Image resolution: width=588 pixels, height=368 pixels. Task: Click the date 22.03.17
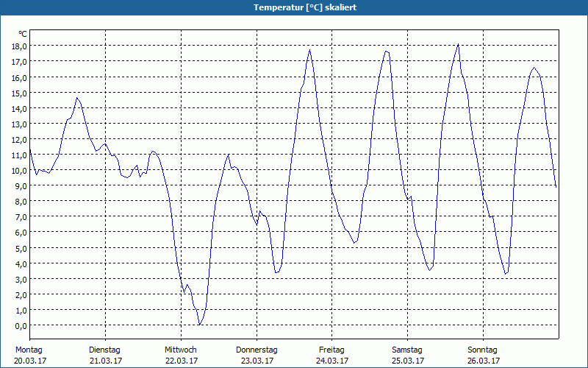pos(182,361)
